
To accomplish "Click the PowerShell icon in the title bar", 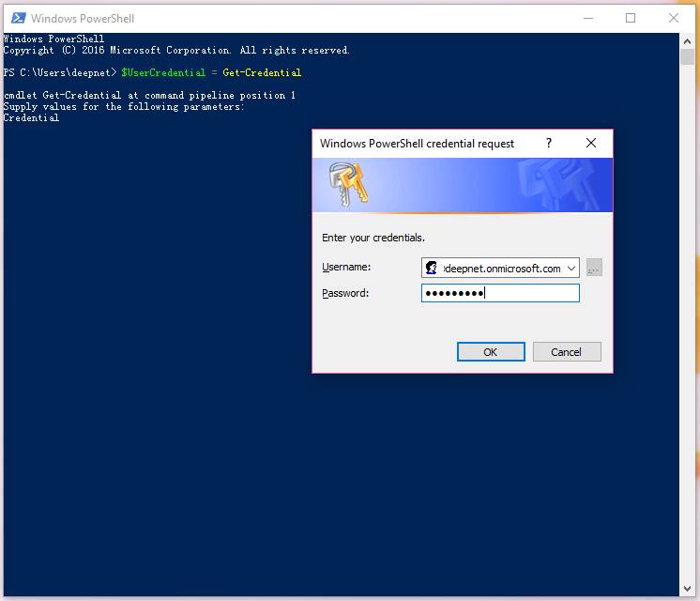I will coord(17,18).
